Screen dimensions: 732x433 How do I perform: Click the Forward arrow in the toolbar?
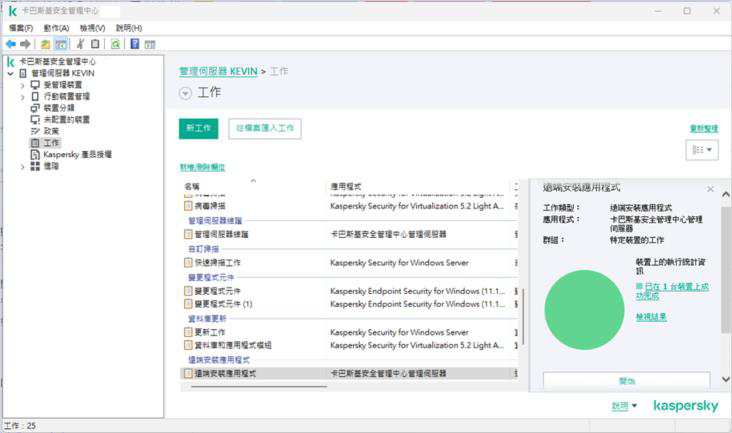25,44
